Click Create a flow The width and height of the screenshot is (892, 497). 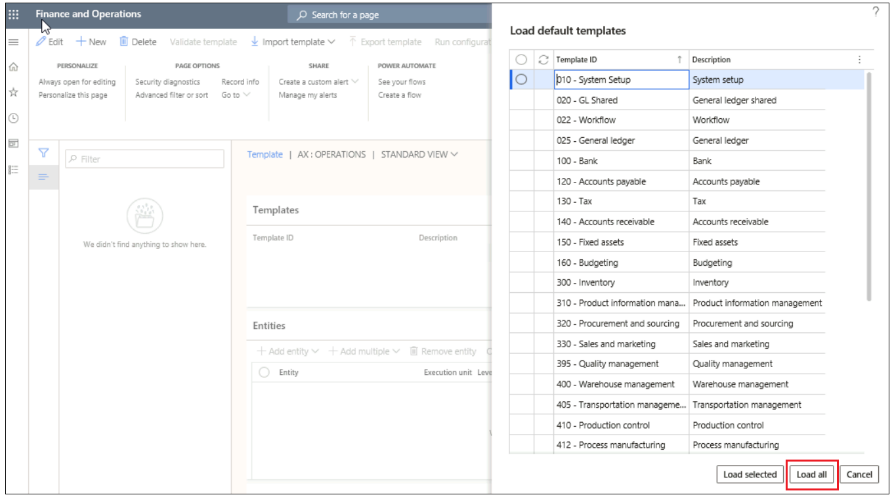(x=399, y=95)
